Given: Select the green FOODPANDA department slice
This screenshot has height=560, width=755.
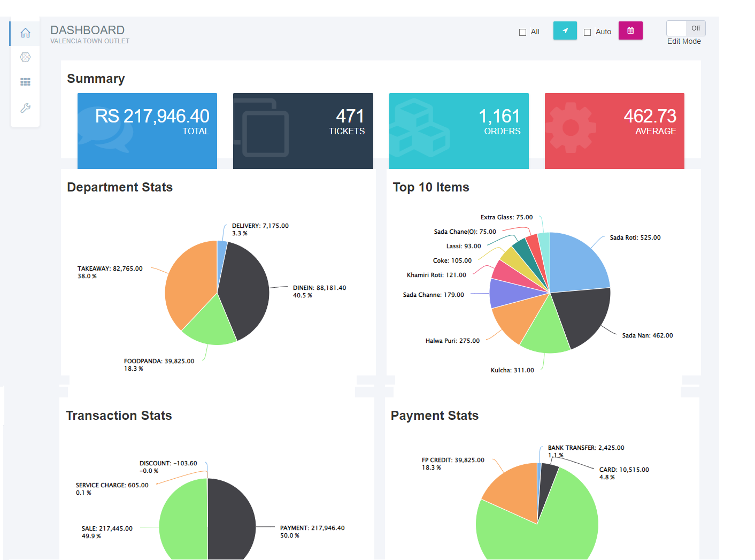Looking at the screenshot, I should point(211,324).
